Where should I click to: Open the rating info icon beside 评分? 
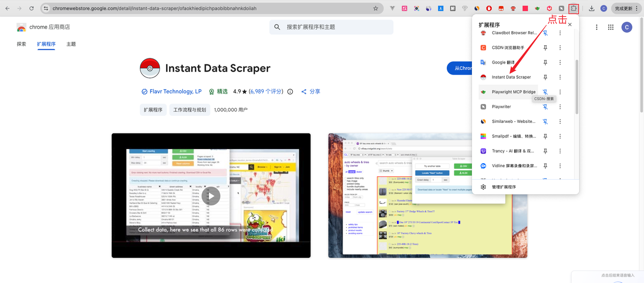[290, 92]
